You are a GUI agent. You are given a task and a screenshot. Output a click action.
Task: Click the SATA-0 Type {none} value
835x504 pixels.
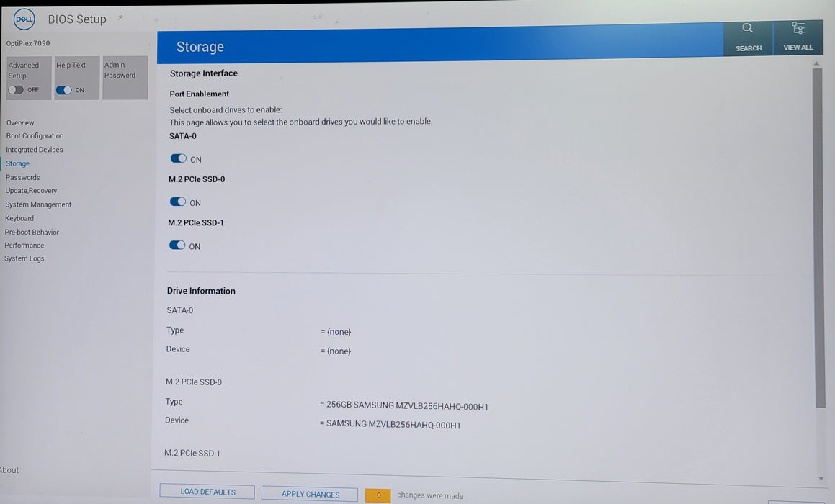point(336,332)
